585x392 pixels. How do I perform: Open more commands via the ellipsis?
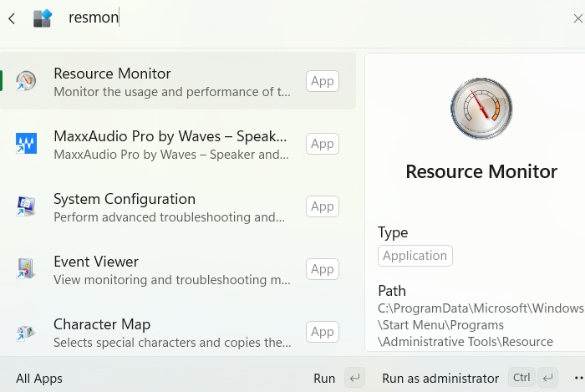pyautogui.click(x=579, y=378)
